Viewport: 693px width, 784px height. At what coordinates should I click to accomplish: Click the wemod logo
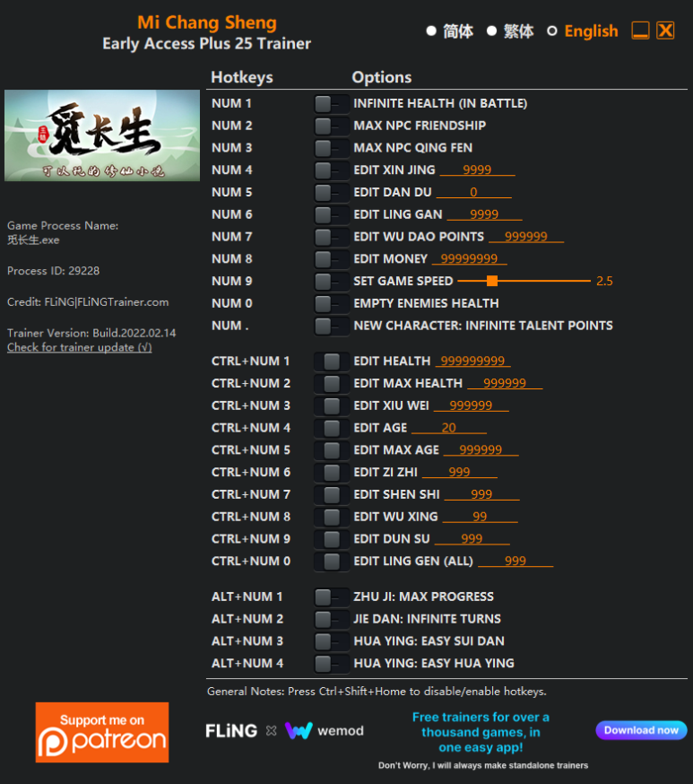(x=325, y=731)
